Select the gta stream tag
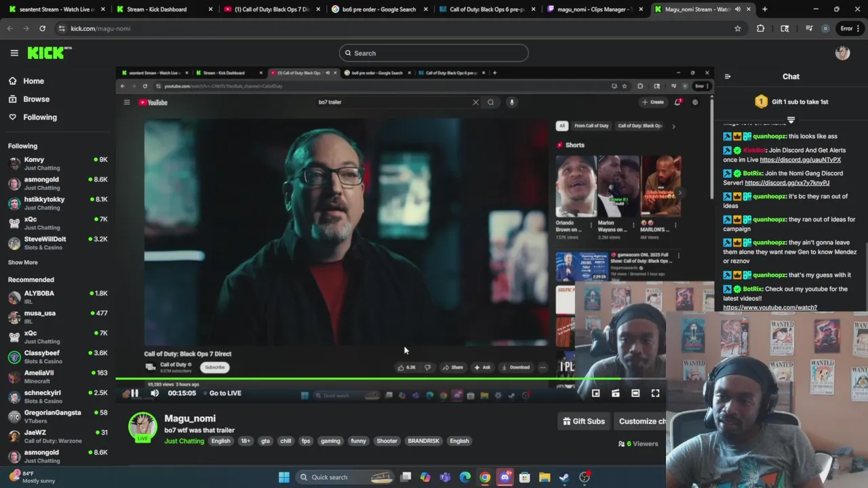 pyautogui.click(x=265, y=441)
